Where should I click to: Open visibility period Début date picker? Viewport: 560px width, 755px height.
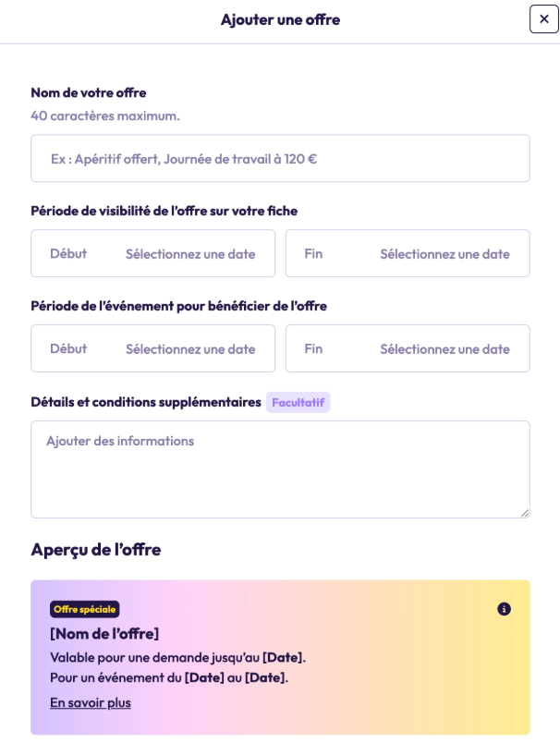coord(152,253)
